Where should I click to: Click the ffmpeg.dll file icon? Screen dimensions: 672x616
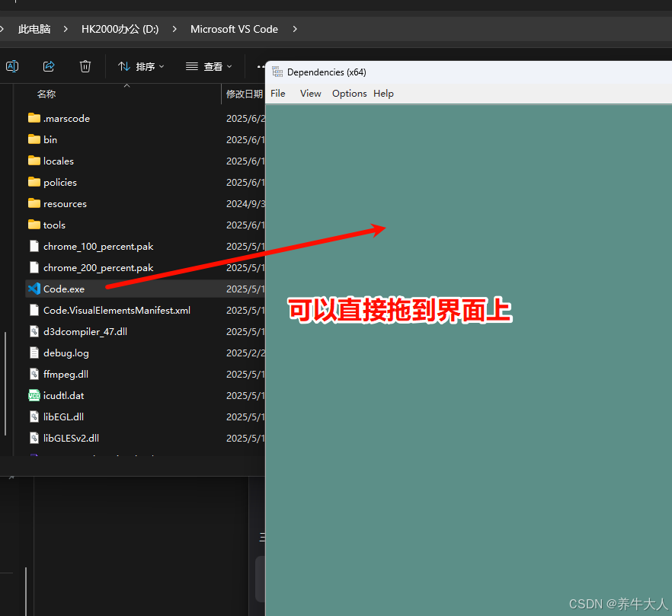coord(34,374)
